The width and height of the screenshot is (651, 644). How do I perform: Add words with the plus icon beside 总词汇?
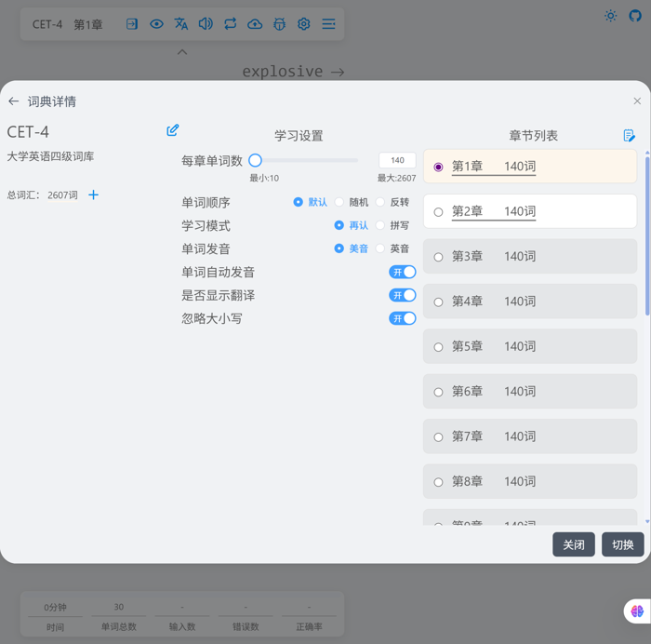pos(93,195)
